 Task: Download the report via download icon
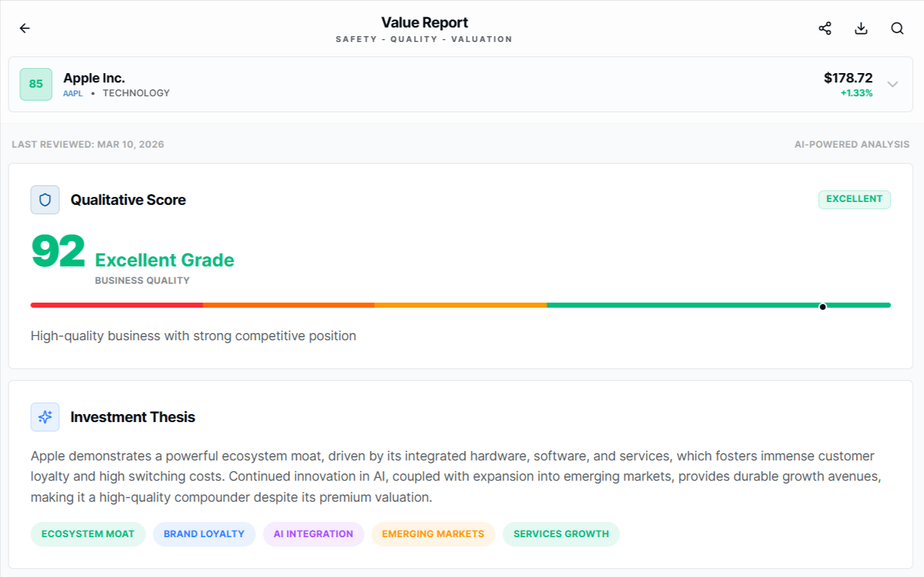coord(861,28)
